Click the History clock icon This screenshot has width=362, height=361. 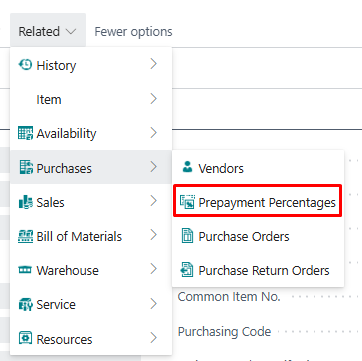(x=25, y=64)
